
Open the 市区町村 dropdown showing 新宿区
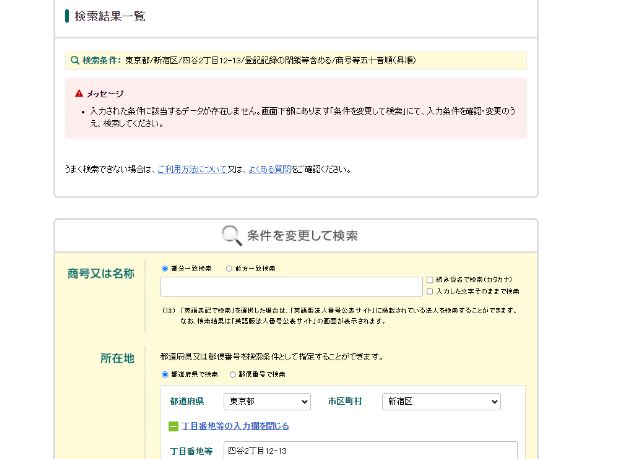pos(440,402)
